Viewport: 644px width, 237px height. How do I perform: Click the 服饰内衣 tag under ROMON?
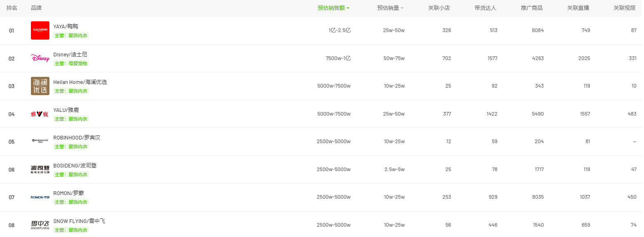coord(71,202)
